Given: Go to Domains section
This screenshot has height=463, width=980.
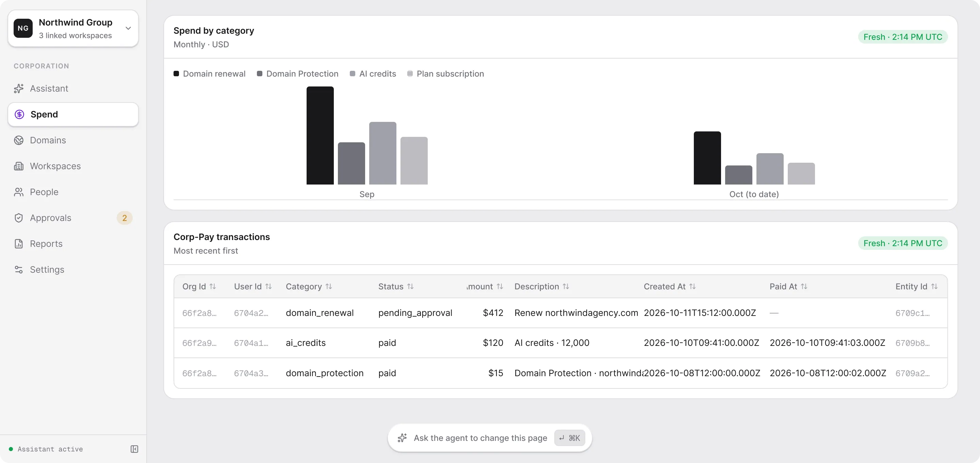Looking at the screenshot, I should coord(73,140).
